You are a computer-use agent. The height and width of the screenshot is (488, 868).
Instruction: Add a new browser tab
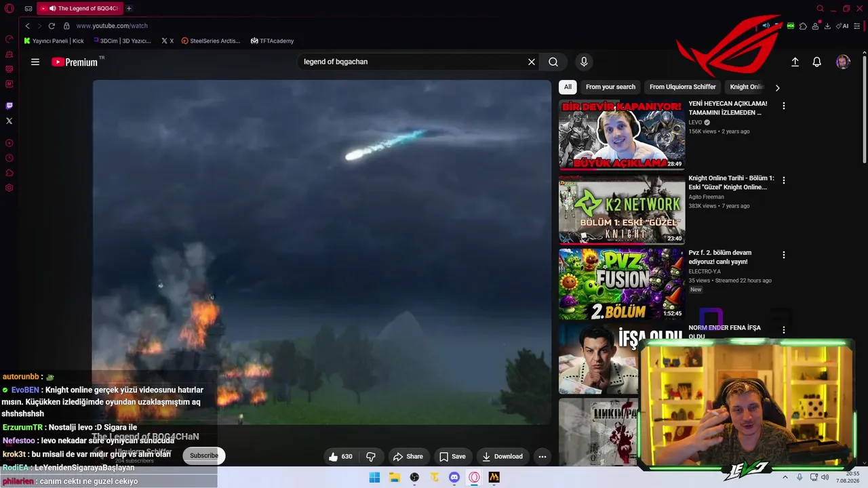[129, 9]
